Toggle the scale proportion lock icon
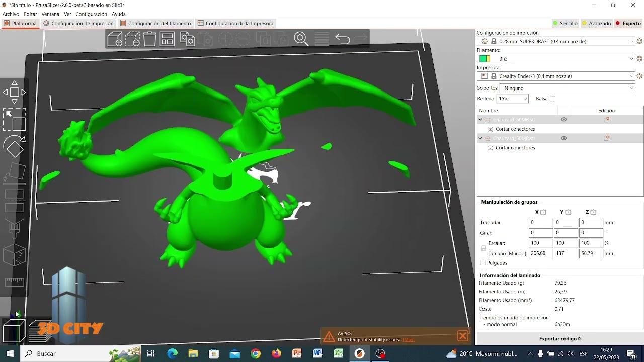 484,248
